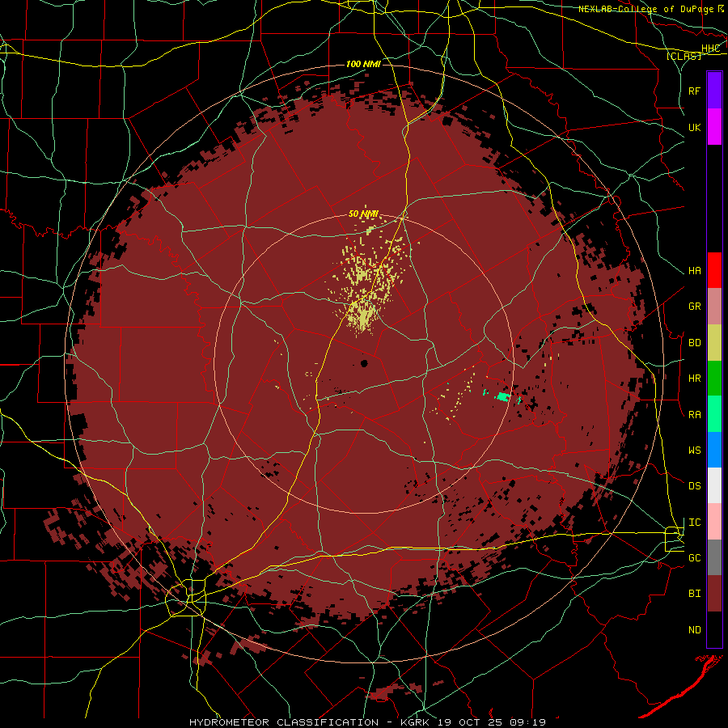This screenshot has height=728, width=728.
Task: Click the WS legend label
Action: (694, 451)
